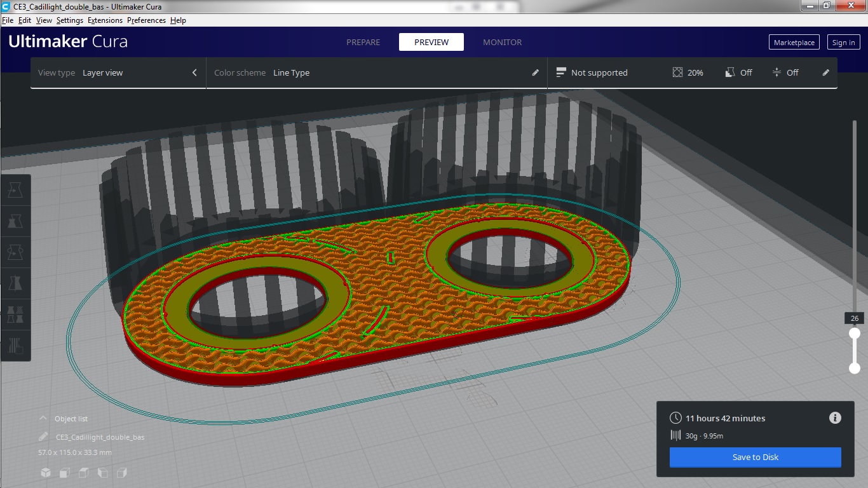
Task: Open the Extensions menu
Action: 105,20
